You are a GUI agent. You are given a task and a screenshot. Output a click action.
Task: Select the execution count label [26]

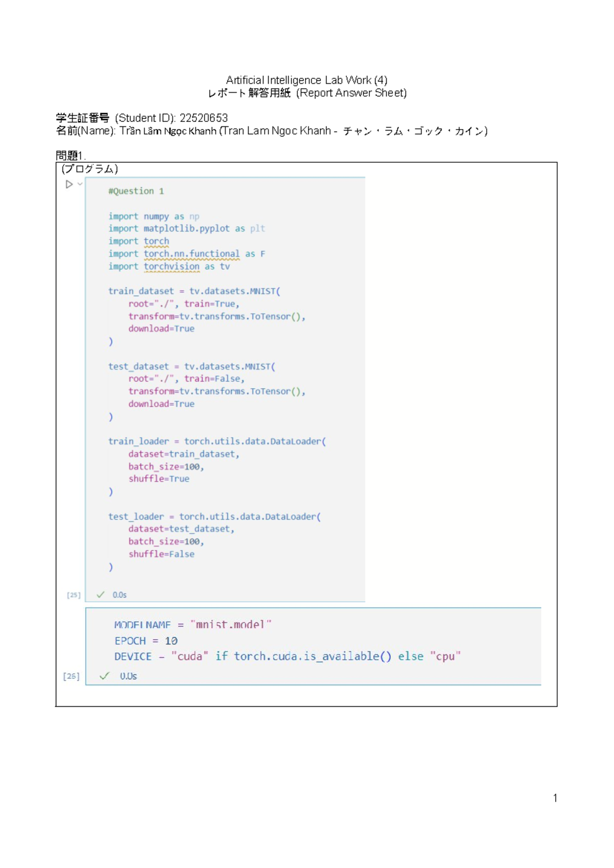[71, 676]
